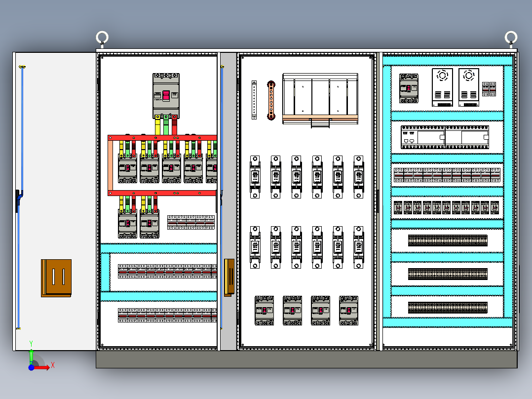Pick the red-striped MCB row in right panel
532x399 pixels.
pos(447,175)
